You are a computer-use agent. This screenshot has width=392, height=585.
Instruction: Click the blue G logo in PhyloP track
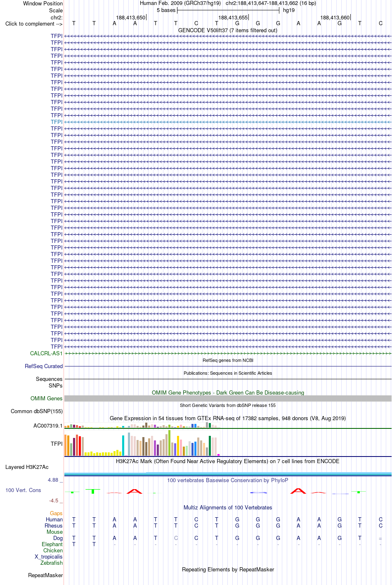(x=258, y=492)
